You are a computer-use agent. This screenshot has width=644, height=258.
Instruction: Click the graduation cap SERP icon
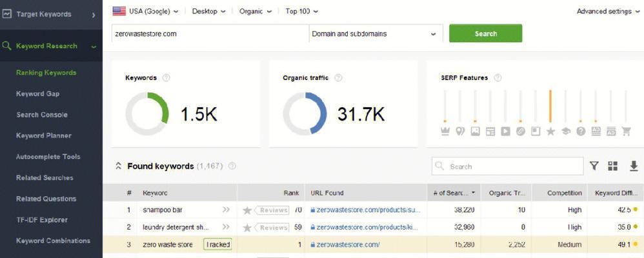coord(565,131)
